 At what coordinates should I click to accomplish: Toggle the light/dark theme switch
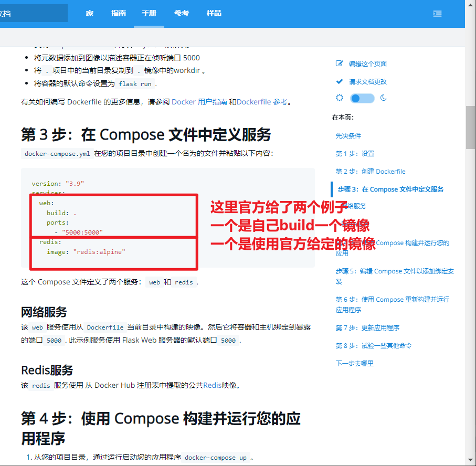pyautogui.click(x=362, y=98)
